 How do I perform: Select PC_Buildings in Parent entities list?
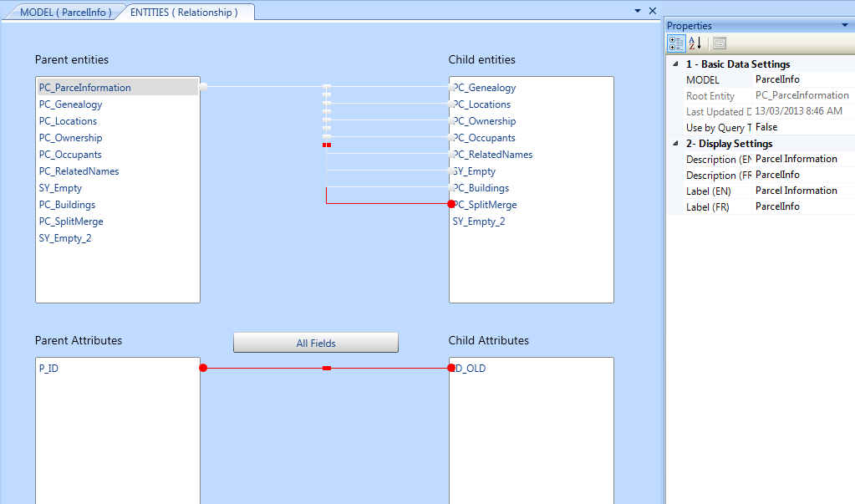click(68, 205)
